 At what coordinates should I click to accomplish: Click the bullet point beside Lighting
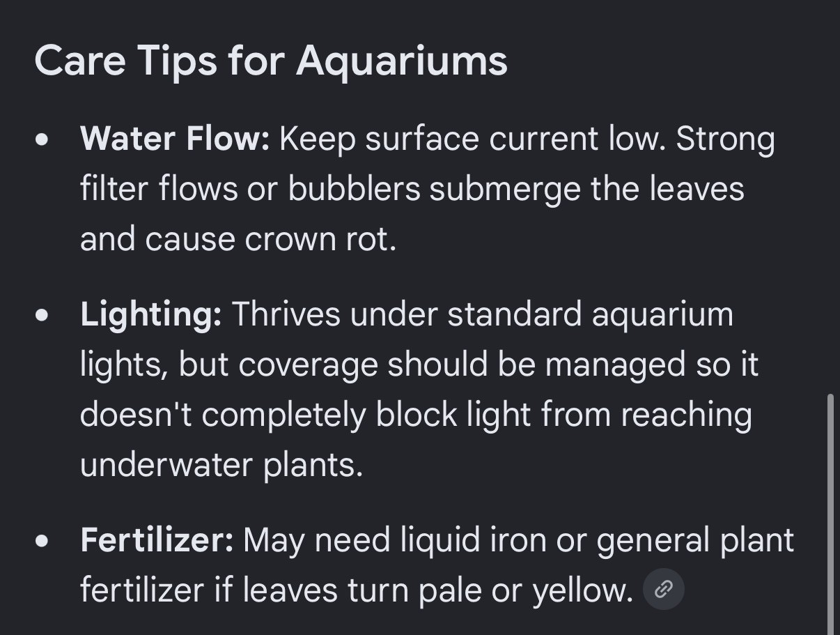pyautogui.click(x=43, y=315)
